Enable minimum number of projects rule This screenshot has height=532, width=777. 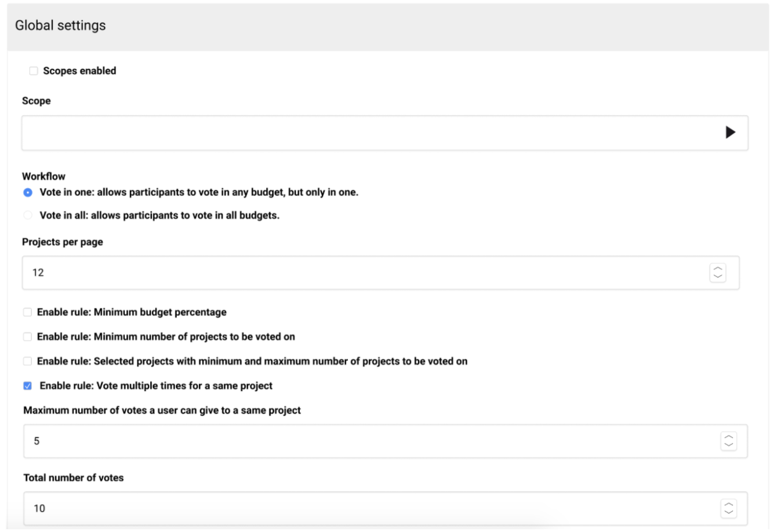tap(27, 337)
